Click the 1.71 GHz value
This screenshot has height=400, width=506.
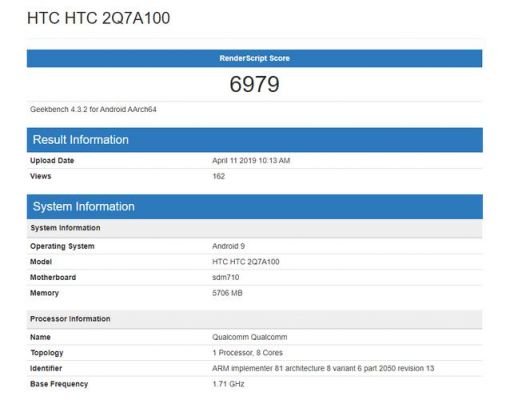[x=229, y=384]
